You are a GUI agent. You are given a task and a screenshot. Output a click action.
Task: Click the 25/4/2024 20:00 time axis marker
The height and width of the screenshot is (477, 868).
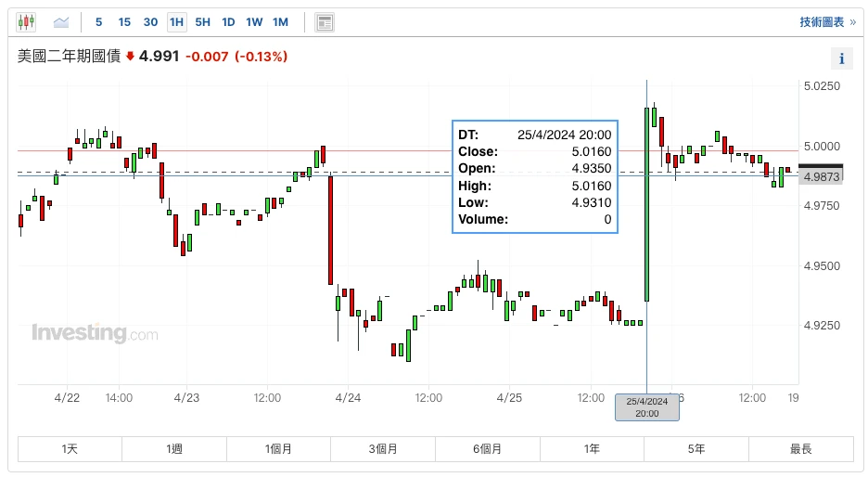(x=646, y=406)
